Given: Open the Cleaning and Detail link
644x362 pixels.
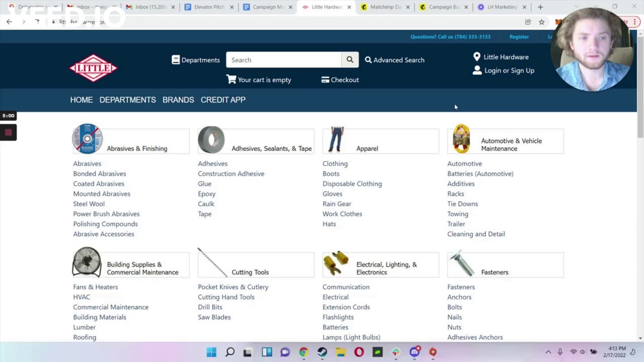Looking at the screenshot, I should point(476,234).
